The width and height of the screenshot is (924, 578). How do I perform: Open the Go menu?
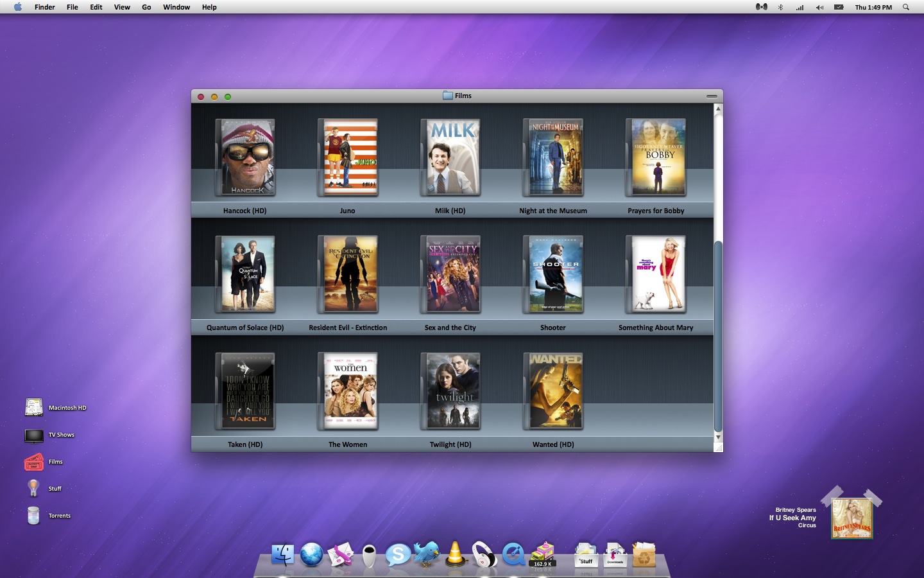[x=146, y=7]
